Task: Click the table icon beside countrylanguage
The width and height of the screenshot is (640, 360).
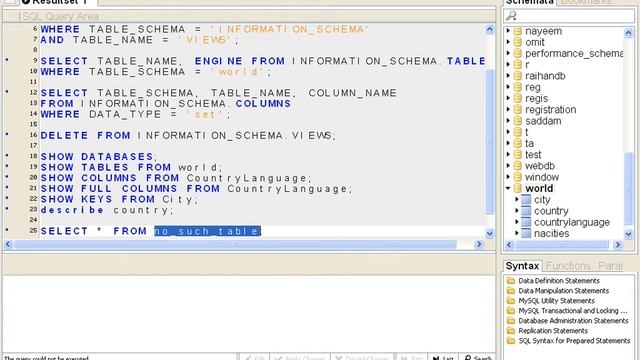Action: (x=527, y=222)
